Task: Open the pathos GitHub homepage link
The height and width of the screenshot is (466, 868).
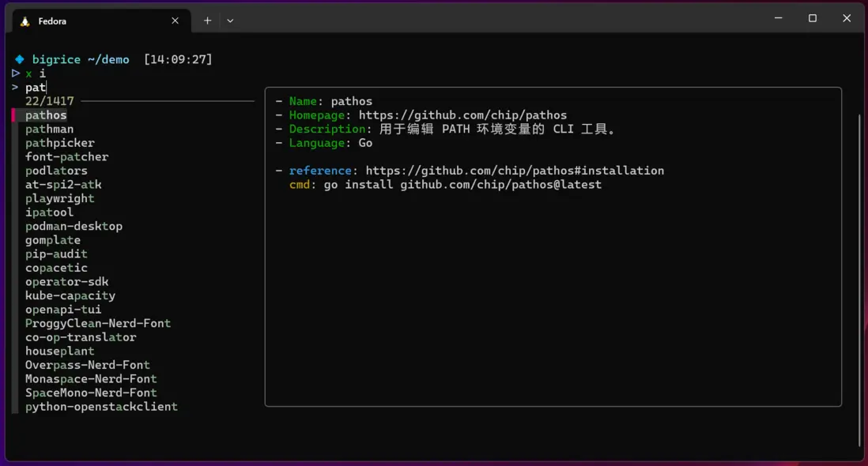Action: (x=462, y=115)
